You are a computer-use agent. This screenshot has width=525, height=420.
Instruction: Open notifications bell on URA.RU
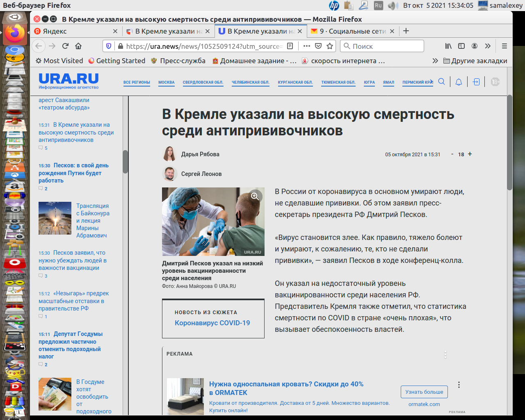coord(459,82)
